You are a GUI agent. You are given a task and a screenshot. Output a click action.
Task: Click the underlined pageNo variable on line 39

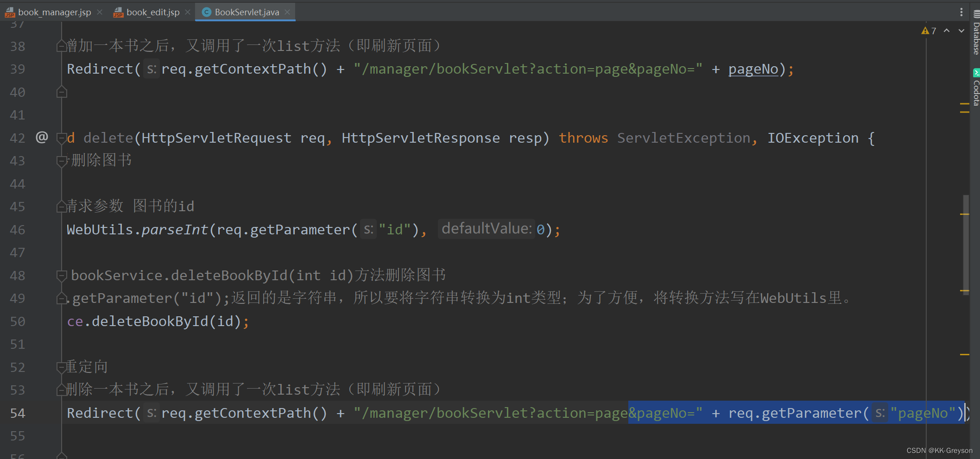click(753, 69)
